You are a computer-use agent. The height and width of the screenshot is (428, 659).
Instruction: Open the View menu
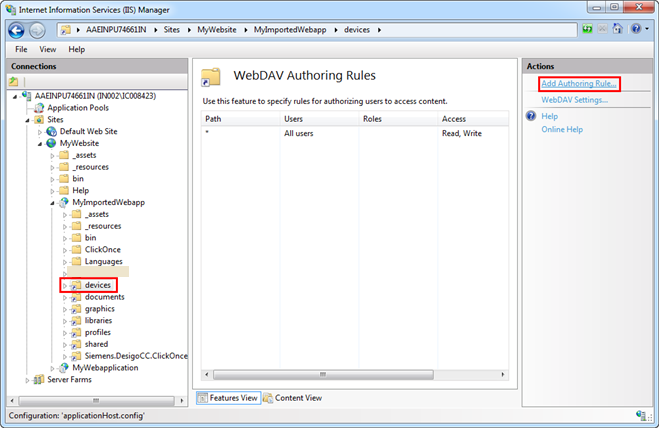47,49
